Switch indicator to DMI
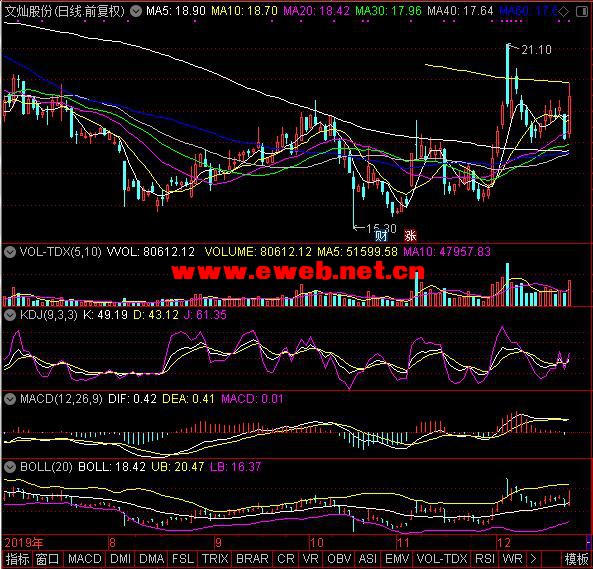Image resolution: width=593 pixels, height=569 pixels. pyautogui.click(x=120, y=559)
